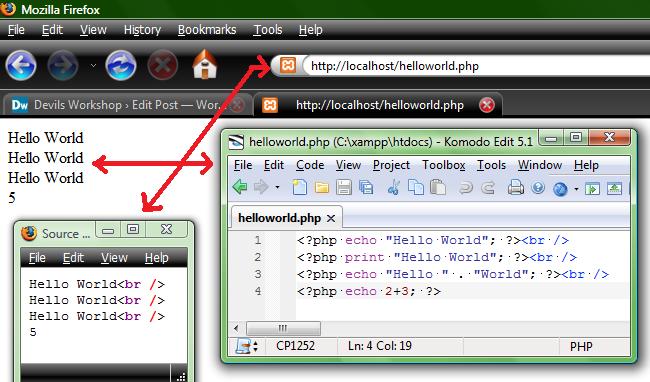Open Source window File menu
This screenshot has height=382, width=650.
tap(37, 258)
